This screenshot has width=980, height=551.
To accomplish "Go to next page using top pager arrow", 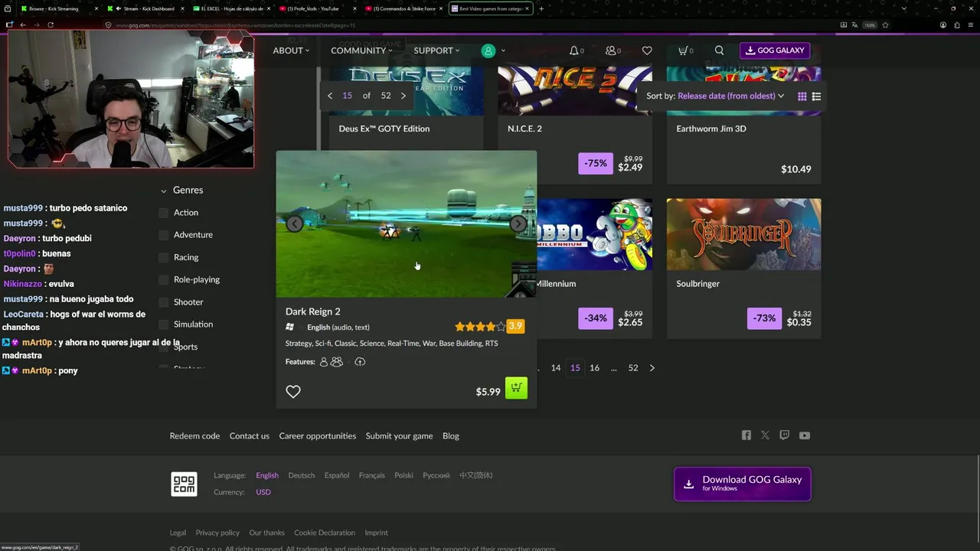I will (403, 96).
